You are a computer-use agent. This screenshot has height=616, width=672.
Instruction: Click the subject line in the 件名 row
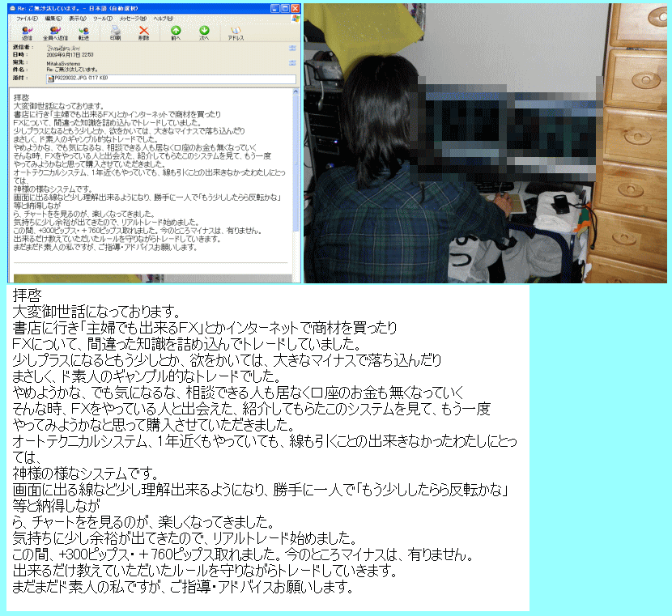[x=72, y=70]
